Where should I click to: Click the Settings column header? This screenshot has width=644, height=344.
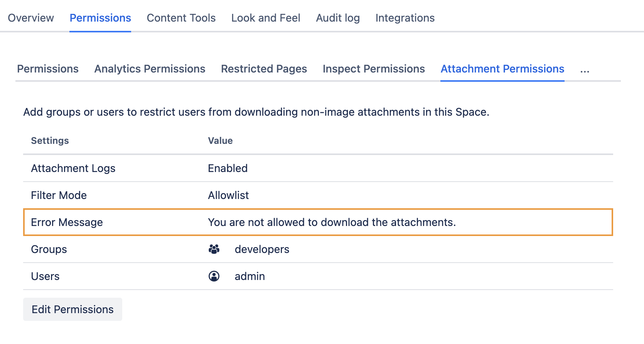[50, 140]
